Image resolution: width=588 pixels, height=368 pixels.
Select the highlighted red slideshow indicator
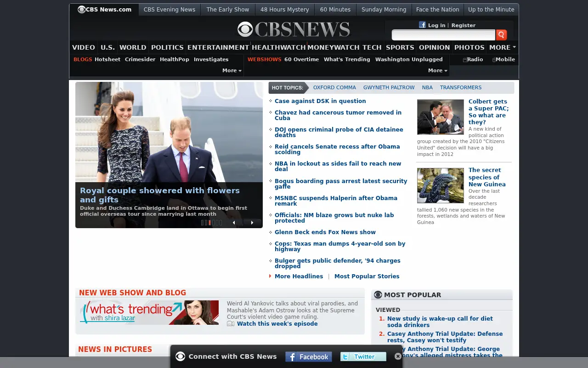coord(210,223)
